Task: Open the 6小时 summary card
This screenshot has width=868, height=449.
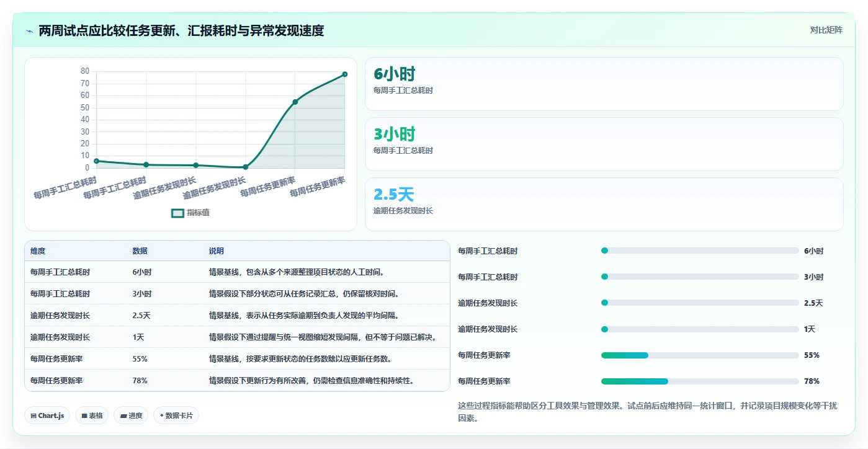Action: (x=604, y=84)
